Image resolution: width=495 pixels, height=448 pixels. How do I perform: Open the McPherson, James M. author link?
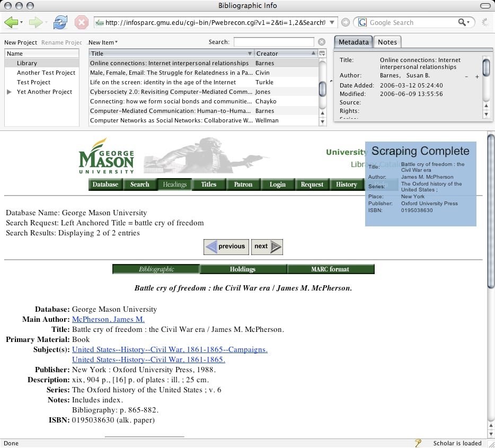tap(108, 319)
